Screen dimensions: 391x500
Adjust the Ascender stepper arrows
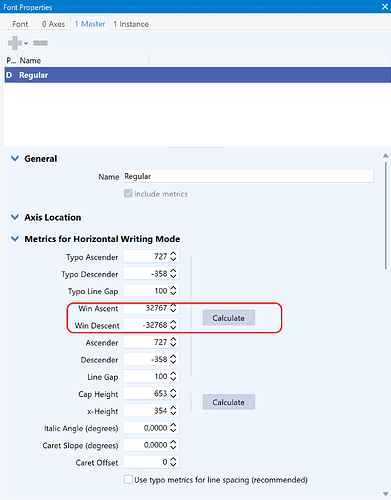pyautogui.click(x=173, y=342)
